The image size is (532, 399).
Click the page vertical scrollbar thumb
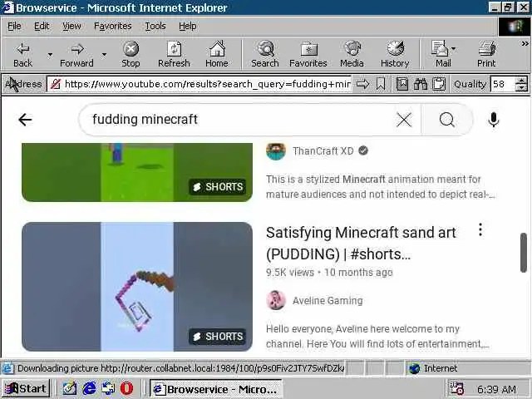[x=524, y=253]
